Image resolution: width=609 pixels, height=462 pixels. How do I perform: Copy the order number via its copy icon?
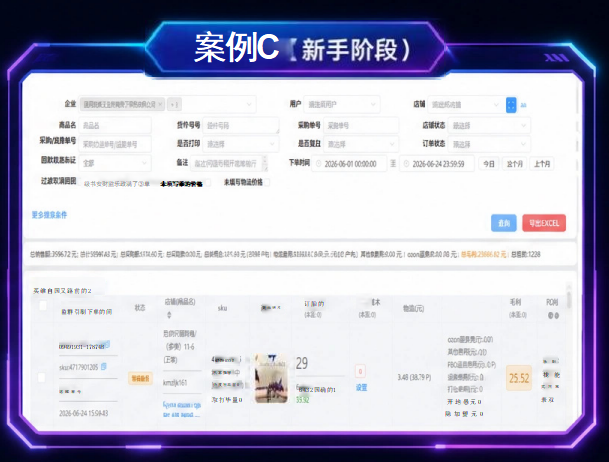(x=108, y=344)
